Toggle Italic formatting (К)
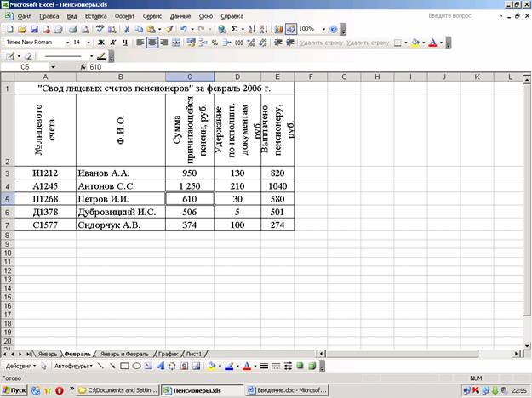The width and height of the screenshot is (532, 398). [x=113, y=42]
